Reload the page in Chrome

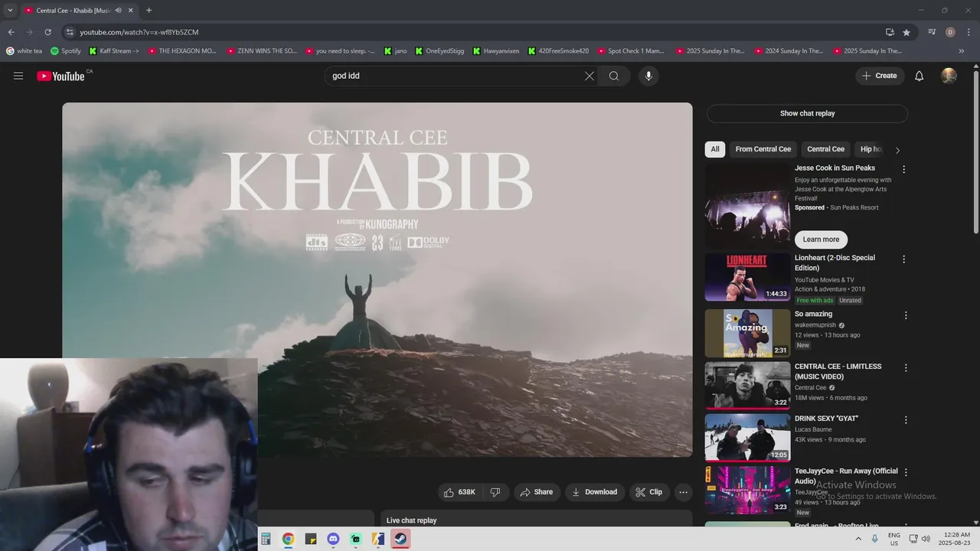(47, 32)
